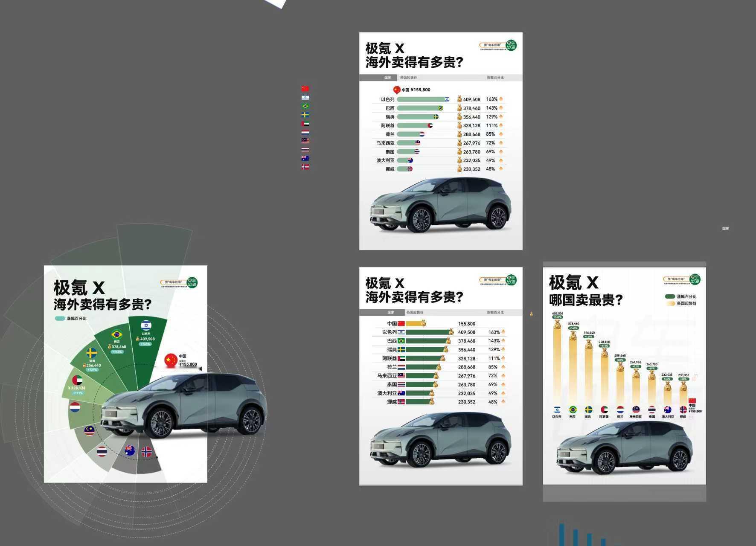Click the loose Netherlands flag outside the posters
The height and width of the screenshot is (546, 756).
click(x=305, y=132)
